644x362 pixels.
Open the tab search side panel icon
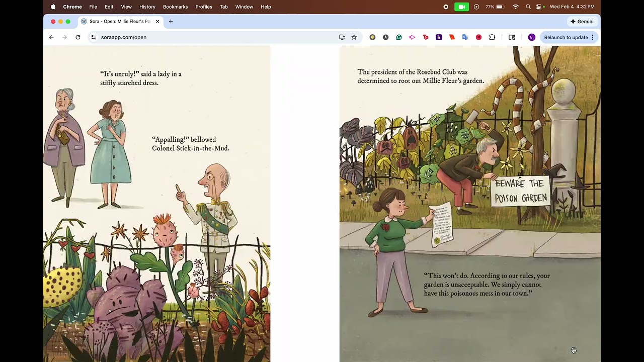click(512, 37)
